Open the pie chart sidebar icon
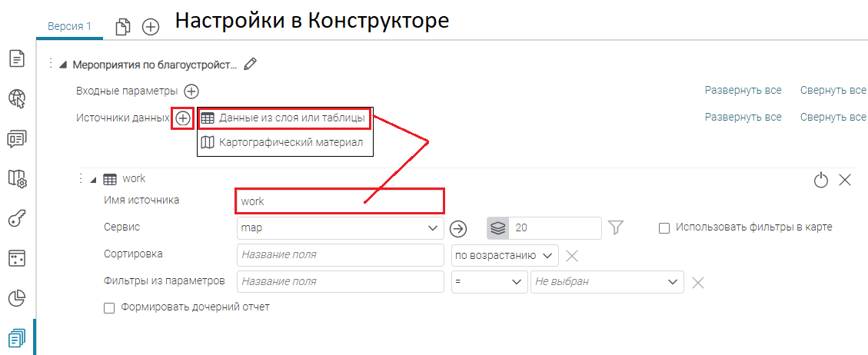The height and width of the screenshot is (355, 868). point(17,297)
